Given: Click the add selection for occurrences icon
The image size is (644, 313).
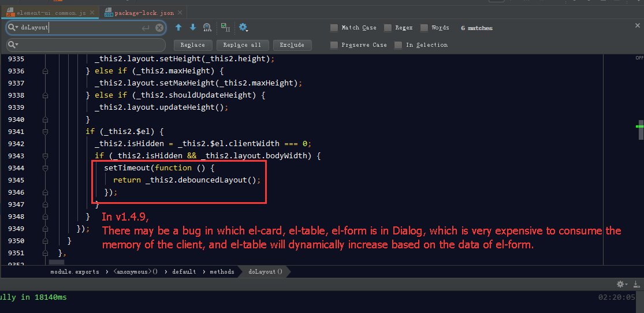Looking at the screenshot, I should pos(225,28).
